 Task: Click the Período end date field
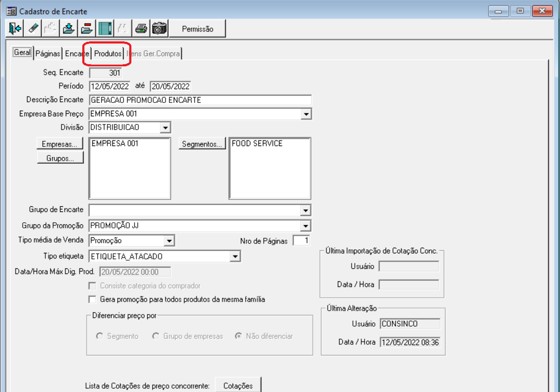click(x=170, y=86)
